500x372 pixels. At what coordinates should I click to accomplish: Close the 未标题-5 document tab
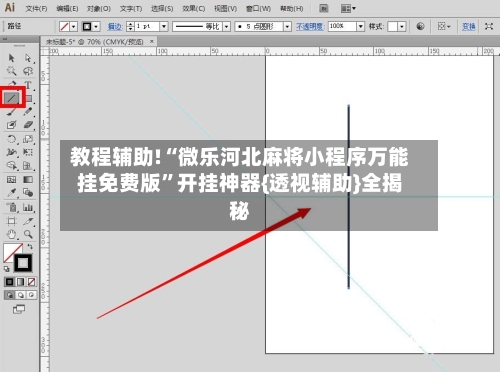pyautogui.click(x=152, y=41)
